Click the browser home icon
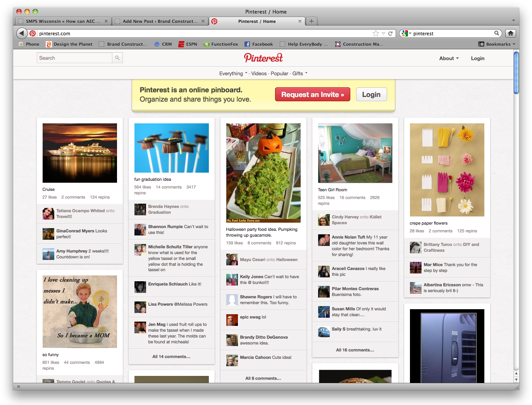This screenshot has width=532, height=405. [511, 33]
